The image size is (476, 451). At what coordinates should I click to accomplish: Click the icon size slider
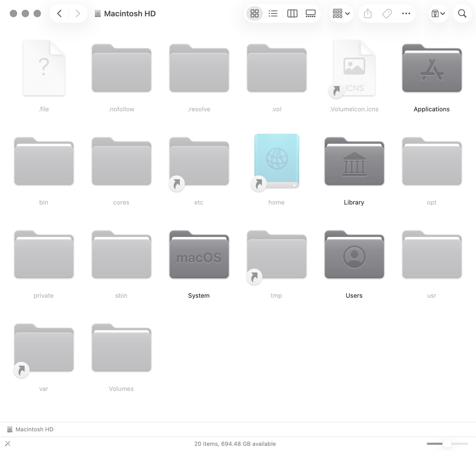click(447, 444)
